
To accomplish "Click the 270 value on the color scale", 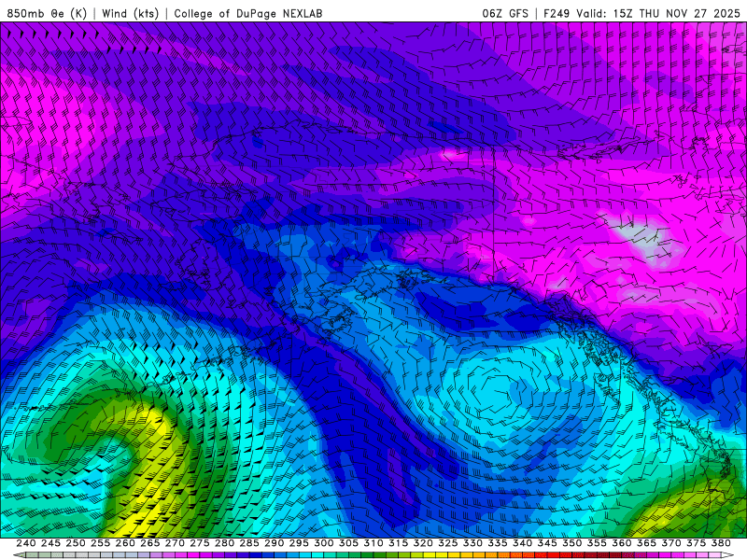I will click(x=175, y=543).
